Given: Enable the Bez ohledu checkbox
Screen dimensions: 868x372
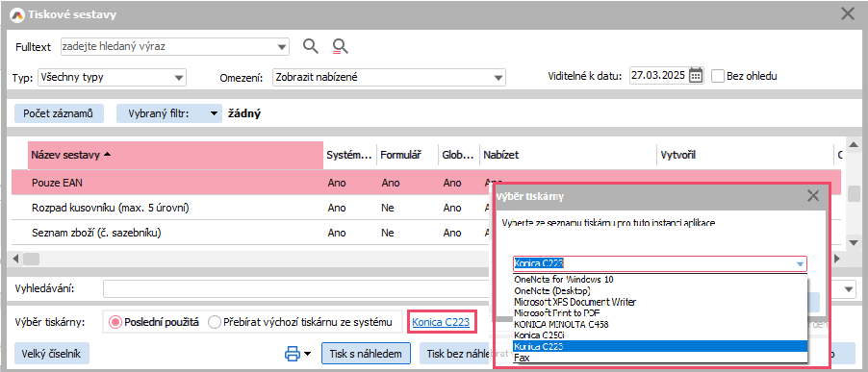Looking at the screenshot, I should pyautogui.click(x=718, y=76).
